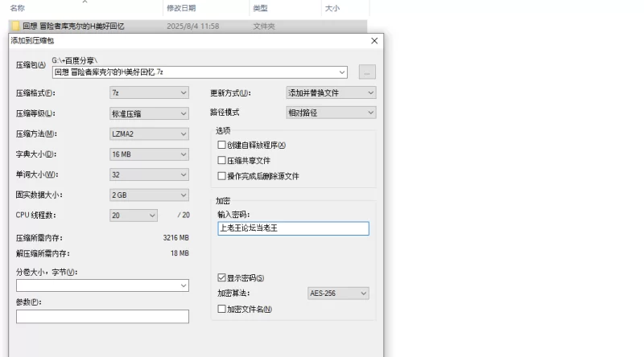Click the password input field
The image size is (644, 357).
click(x=293, y=228)
